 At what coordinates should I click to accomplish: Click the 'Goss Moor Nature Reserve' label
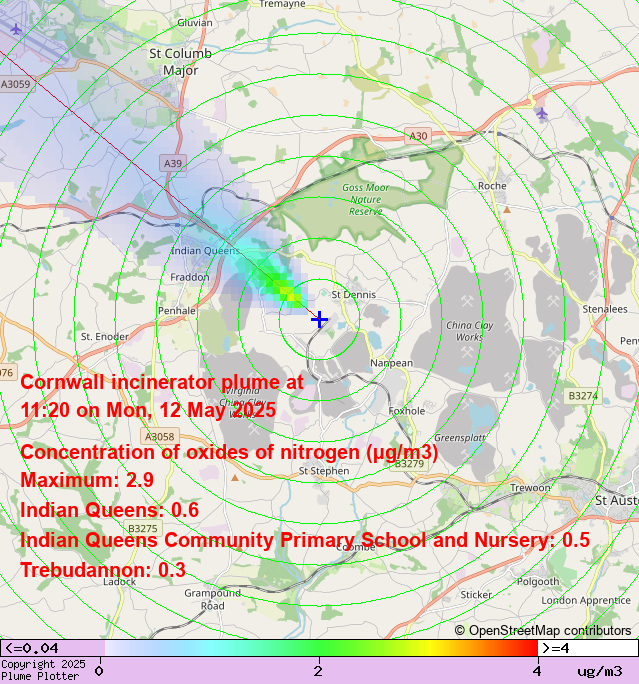click(x=366, y=199)
